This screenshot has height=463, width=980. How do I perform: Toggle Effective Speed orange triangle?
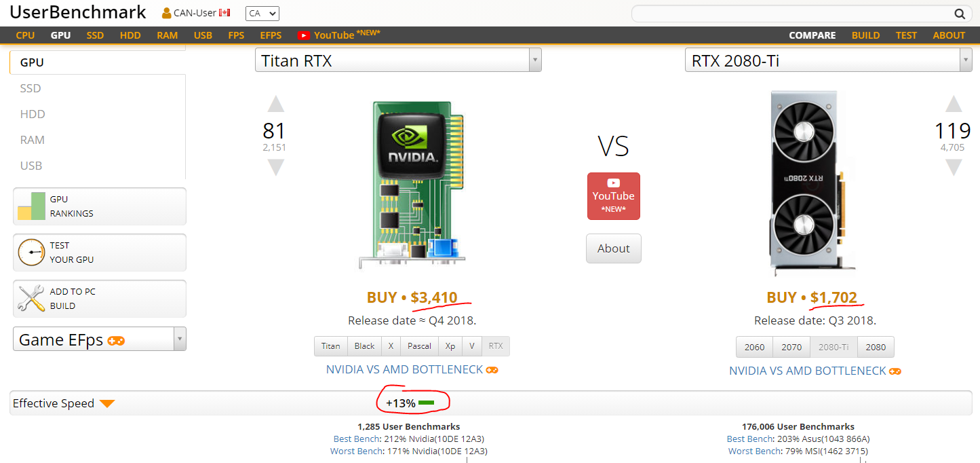pos(107,404)
